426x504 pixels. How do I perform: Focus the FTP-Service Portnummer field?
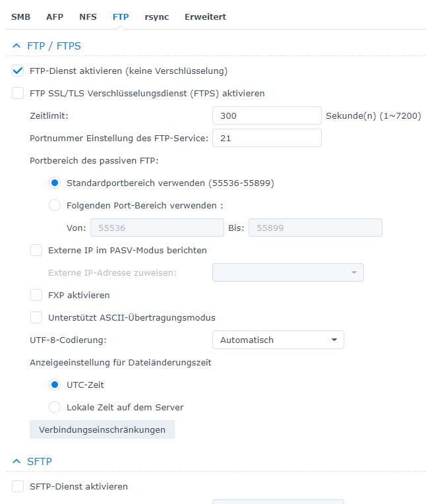(x=267, y=138)
